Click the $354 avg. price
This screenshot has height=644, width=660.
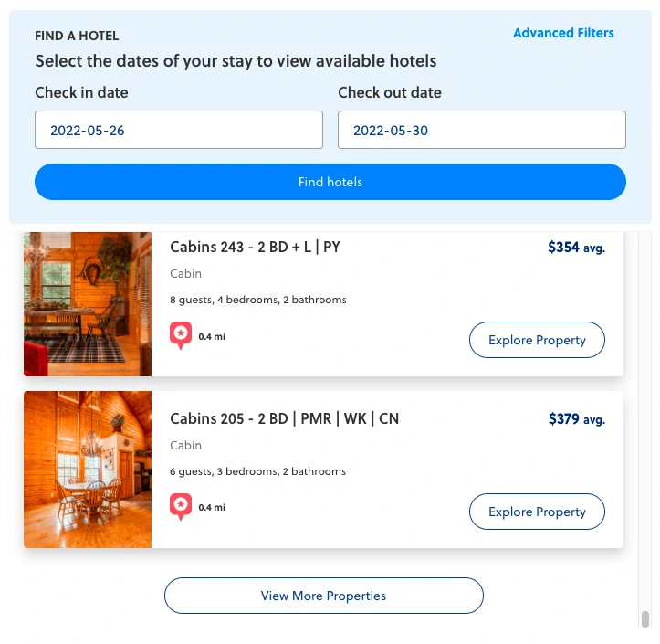click(x=576, y=248)
